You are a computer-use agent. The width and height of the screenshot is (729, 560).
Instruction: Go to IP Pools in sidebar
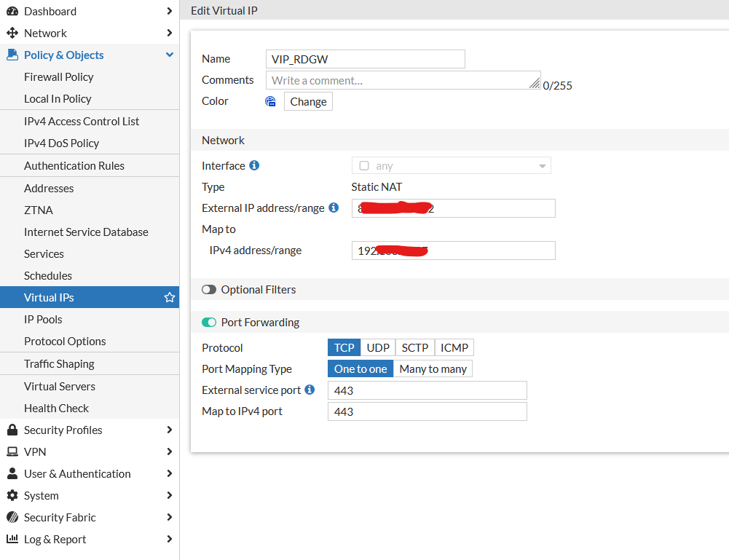click(x=43, y=319)
